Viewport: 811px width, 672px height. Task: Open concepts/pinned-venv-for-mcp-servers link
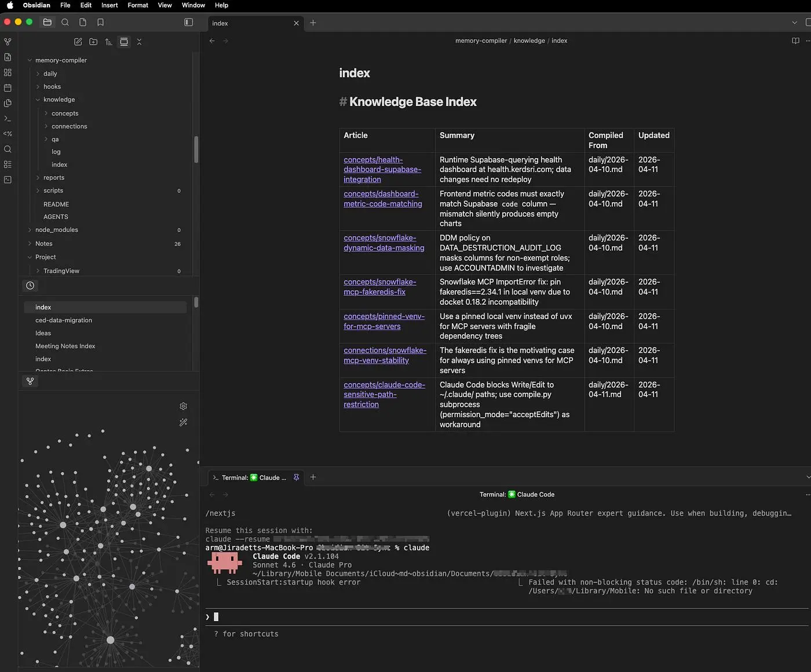coord(384,322)
